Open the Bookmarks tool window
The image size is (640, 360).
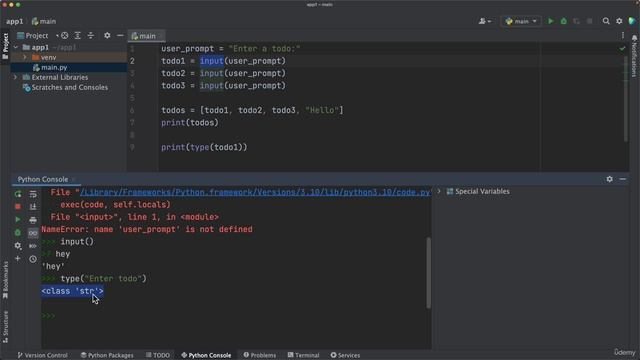[5, 280]
